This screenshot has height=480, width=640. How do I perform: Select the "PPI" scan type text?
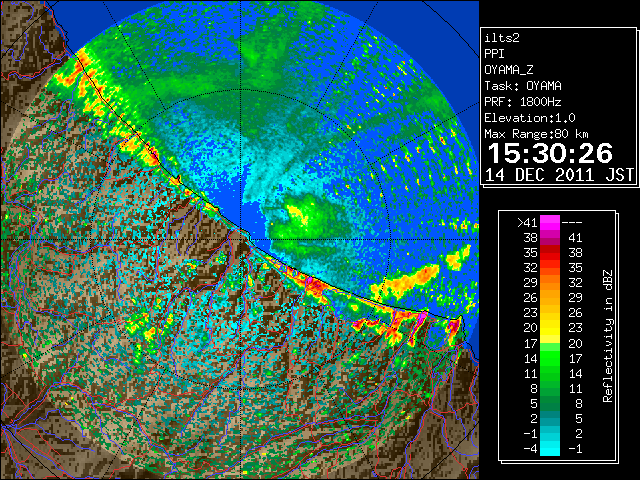coord(494,54)
